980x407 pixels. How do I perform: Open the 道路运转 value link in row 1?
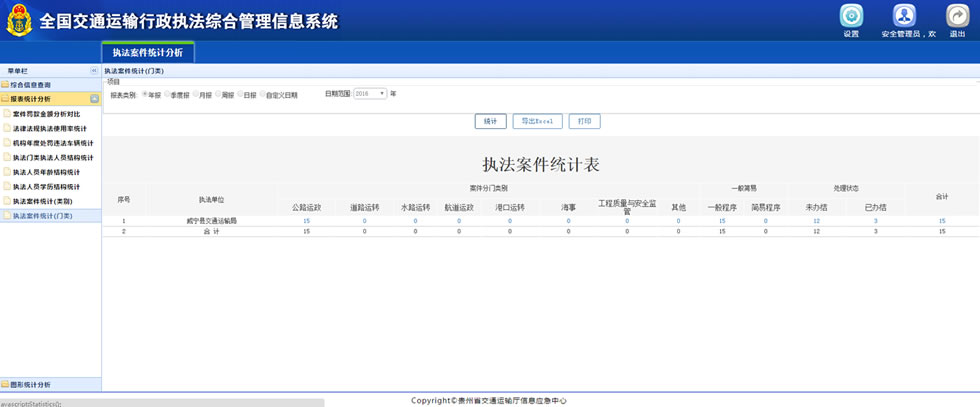coord(364,221)
